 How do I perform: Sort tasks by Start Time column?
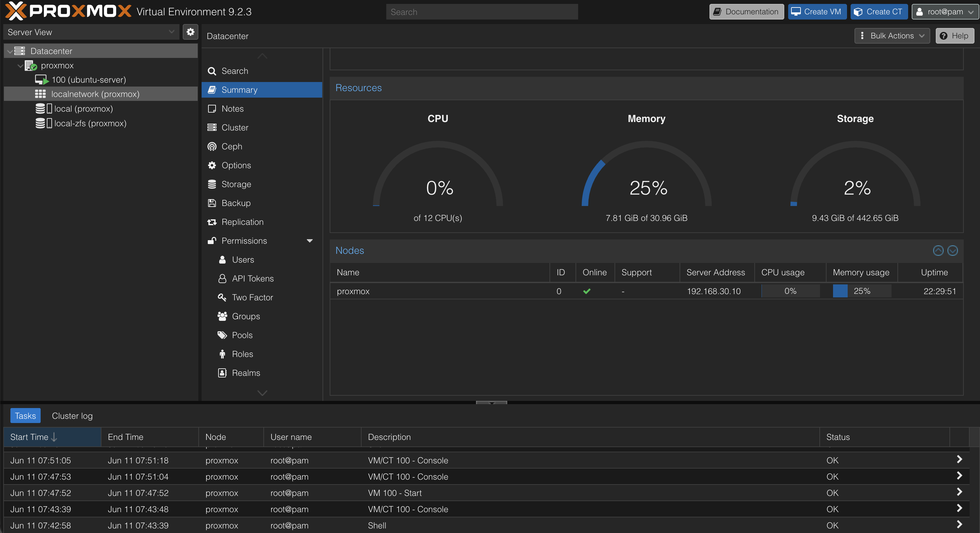[52, 437]
